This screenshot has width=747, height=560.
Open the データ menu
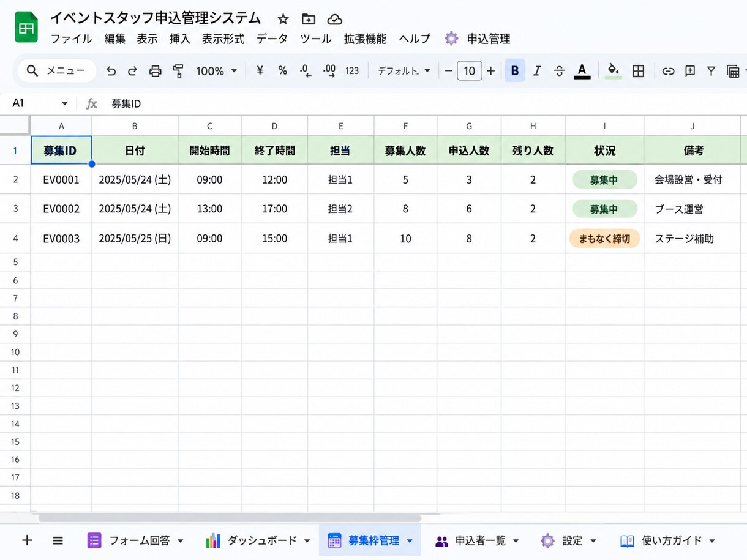point(272,39)
